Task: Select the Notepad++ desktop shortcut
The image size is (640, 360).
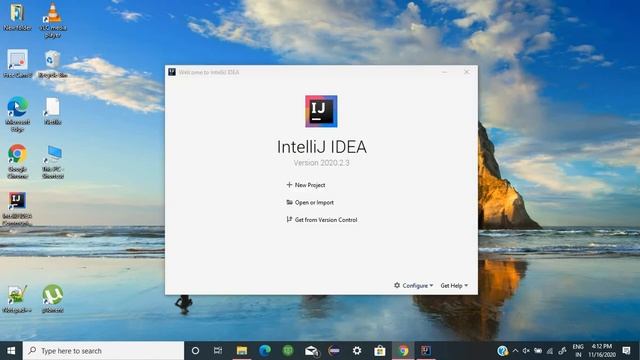Action: (17, 299)
